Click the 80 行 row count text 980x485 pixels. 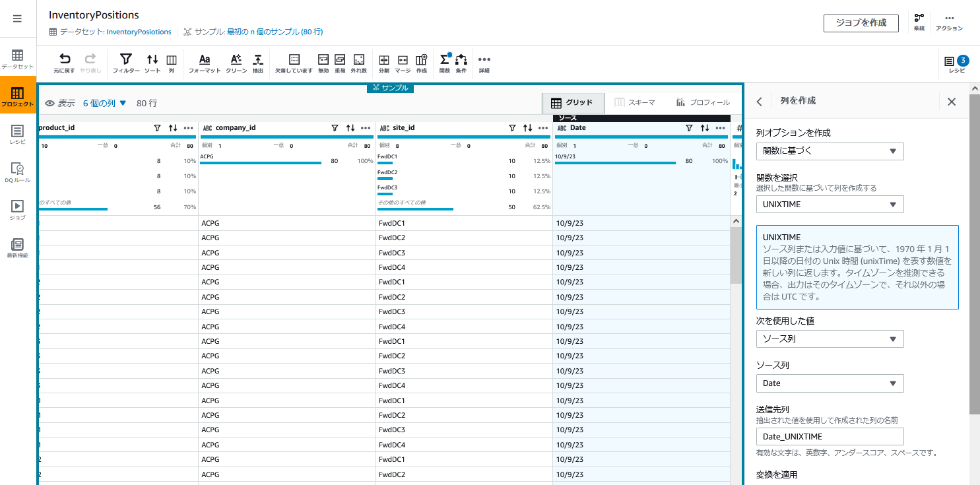147,103
